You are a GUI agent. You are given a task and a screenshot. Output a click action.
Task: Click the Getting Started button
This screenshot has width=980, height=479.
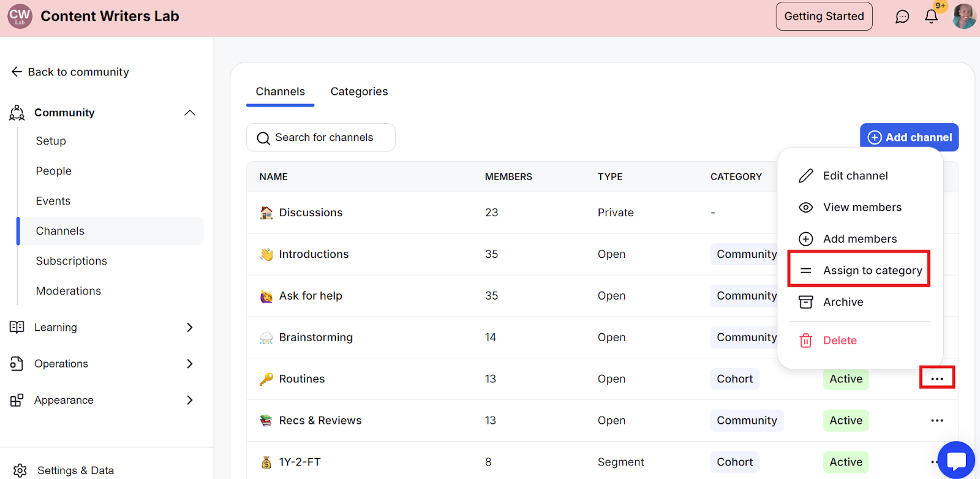click(x=824, y=17)
